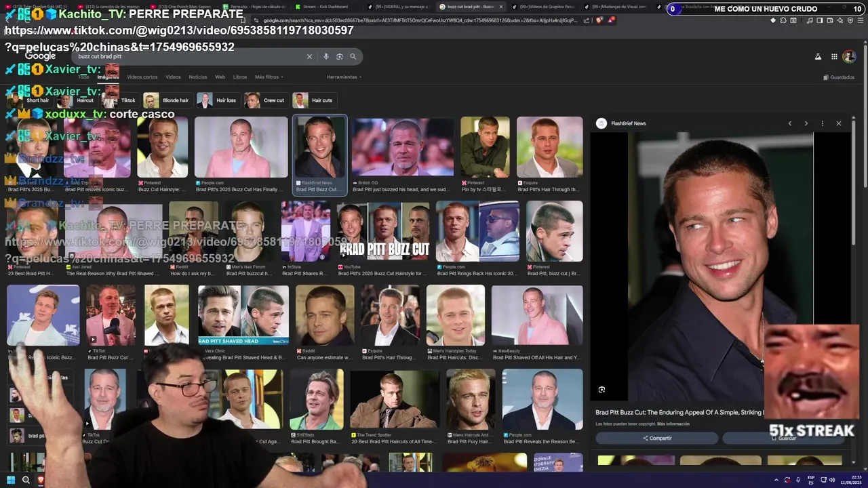Viewport: 868px width, 488px height.
Task: Open the People.com Reveals the Reason thumbnail
Action: click(542, 399)
